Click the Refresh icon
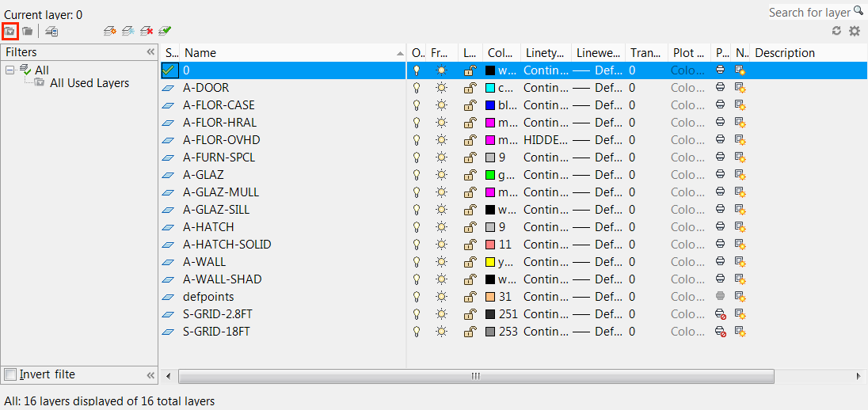 836,31
